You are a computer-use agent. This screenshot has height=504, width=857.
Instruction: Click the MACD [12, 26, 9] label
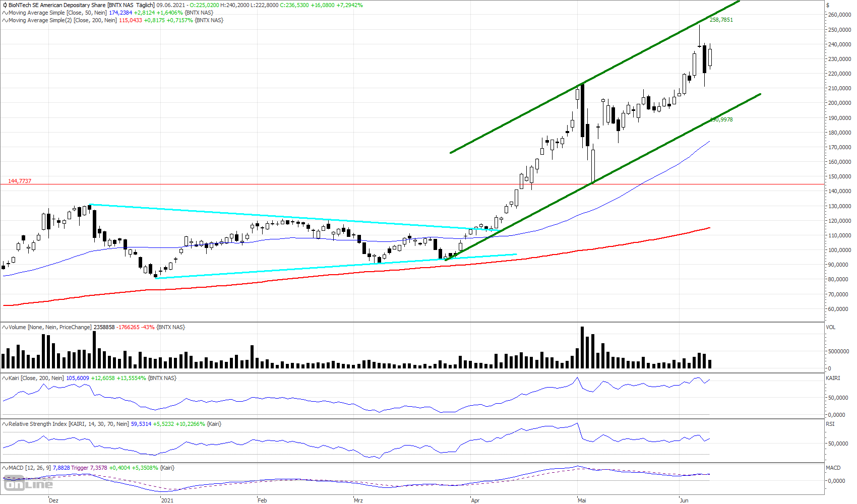click(30, 468)
